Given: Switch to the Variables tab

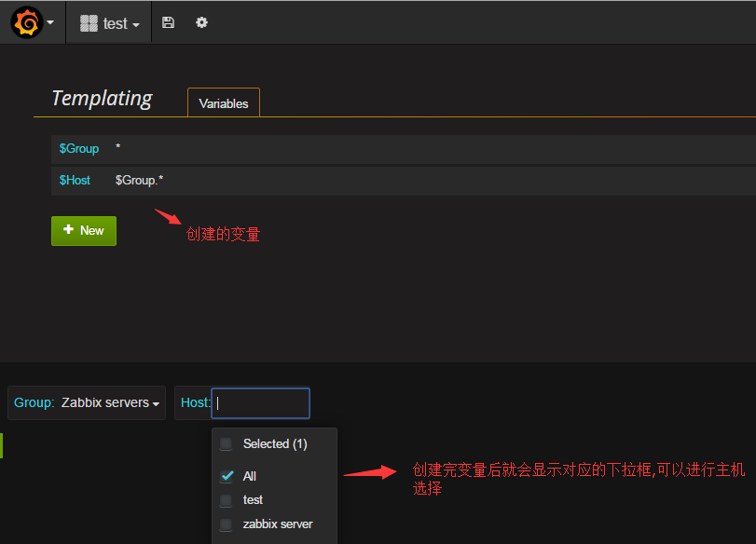Looking at the screenshot, I should coord(223,102).
